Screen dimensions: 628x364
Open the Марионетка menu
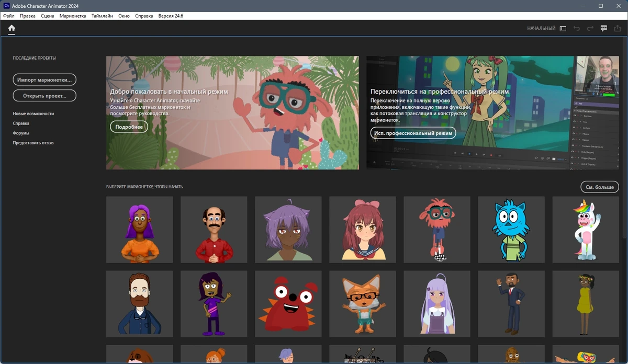point(73,16)
